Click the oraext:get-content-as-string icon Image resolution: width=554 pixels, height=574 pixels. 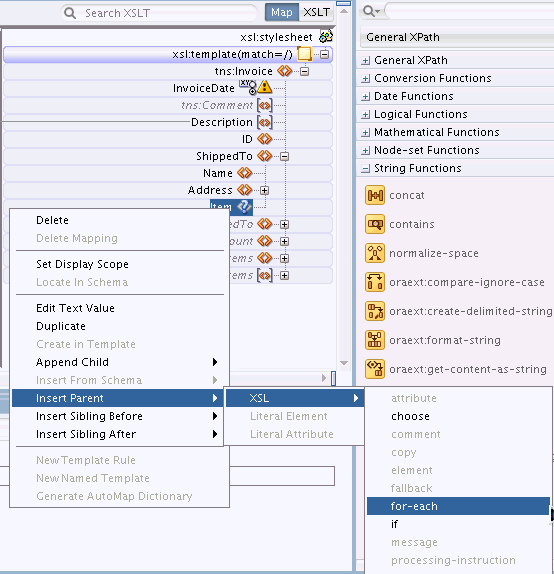click(x=375, y=369)
